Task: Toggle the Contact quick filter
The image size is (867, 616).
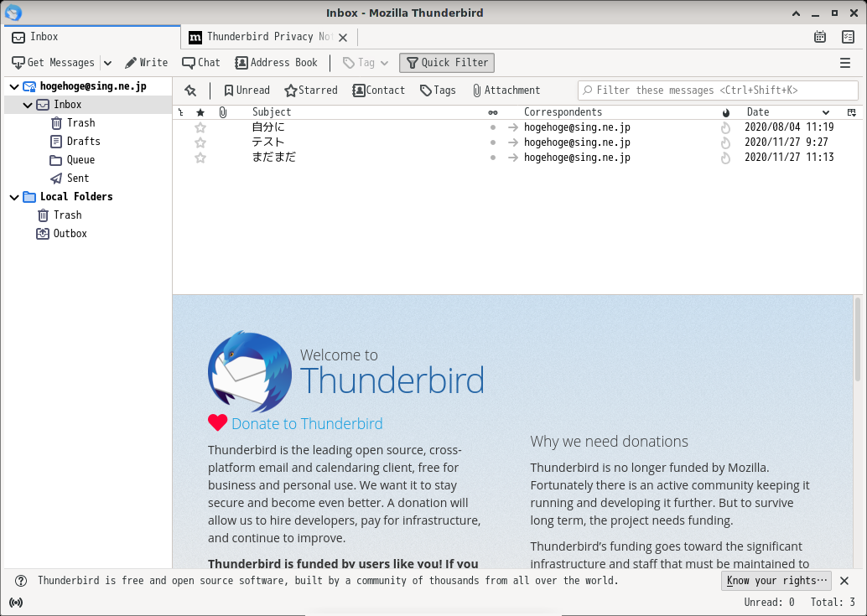Action: tap(379, 90)
